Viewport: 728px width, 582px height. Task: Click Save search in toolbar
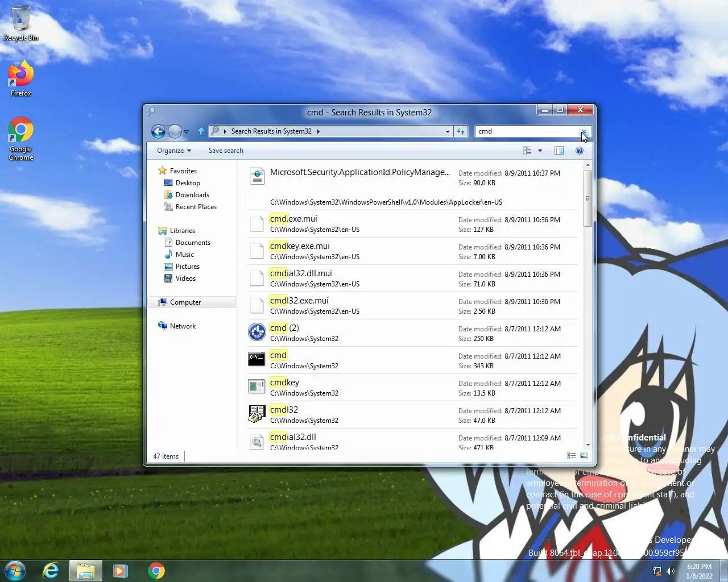pyautogui.click(x=226, y=151)
